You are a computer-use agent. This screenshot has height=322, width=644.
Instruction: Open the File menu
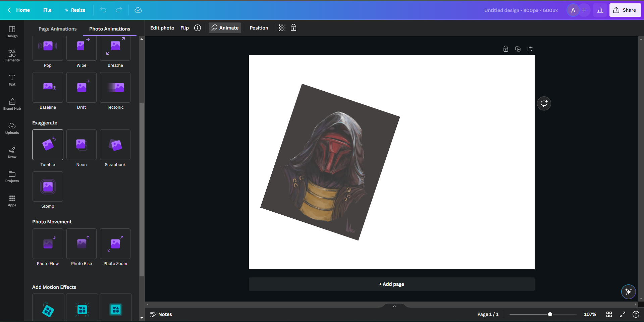pos(47,10)
